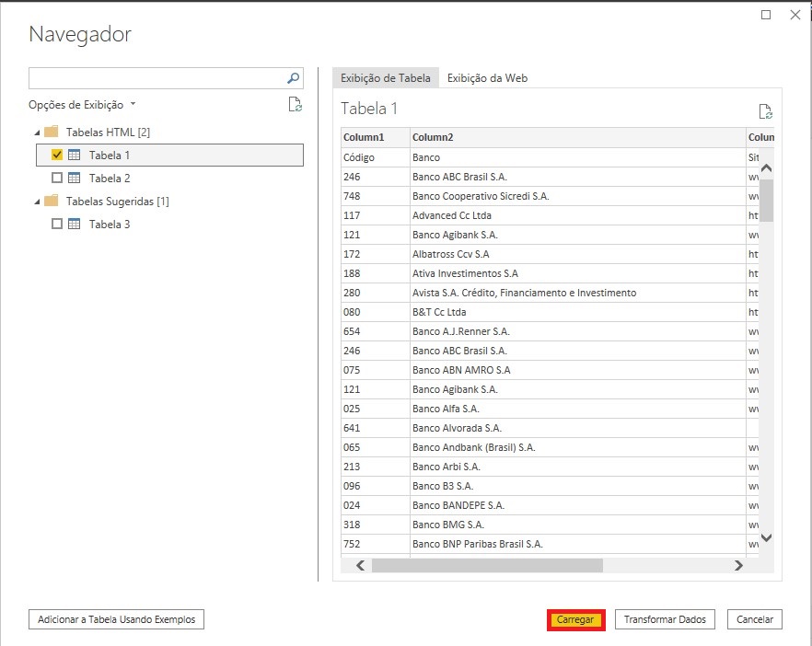Click the code 641 cell
The width and height of the screenshot is (812, 646).
pos(376,428)
